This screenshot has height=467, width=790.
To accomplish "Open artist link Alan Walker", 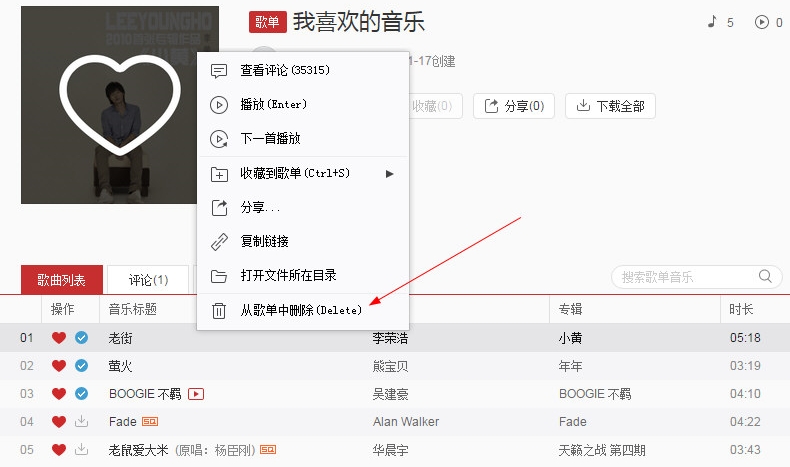I will tap(406, 422).
